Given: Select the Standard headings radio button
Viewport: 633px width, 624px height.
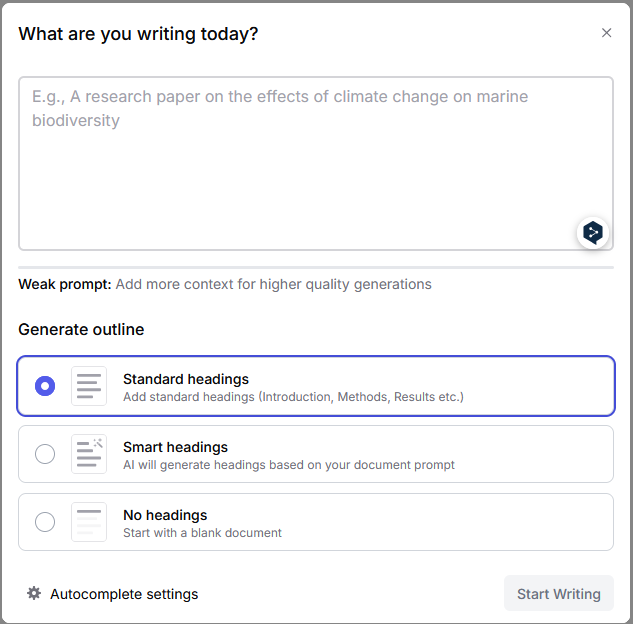Looking at the screenshot, I should coord(45,386).
